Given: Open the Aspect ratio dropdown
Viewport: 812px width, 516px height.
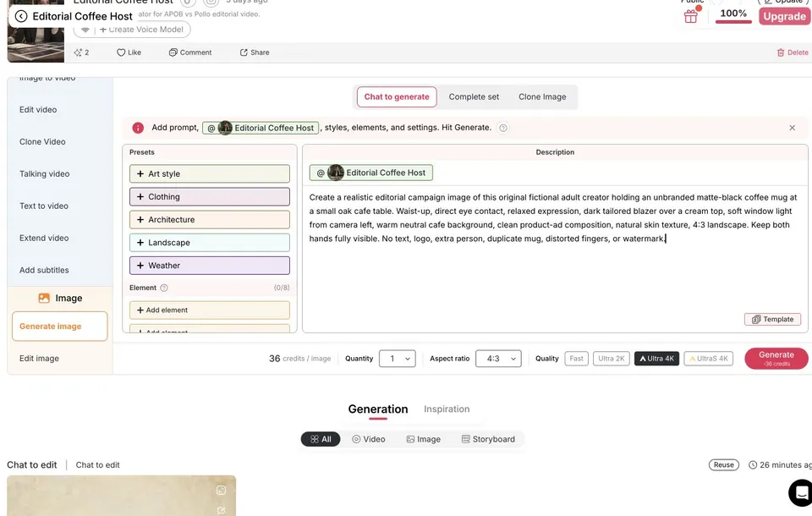Looking at the screenshot, I should click(x=498, y=359).
